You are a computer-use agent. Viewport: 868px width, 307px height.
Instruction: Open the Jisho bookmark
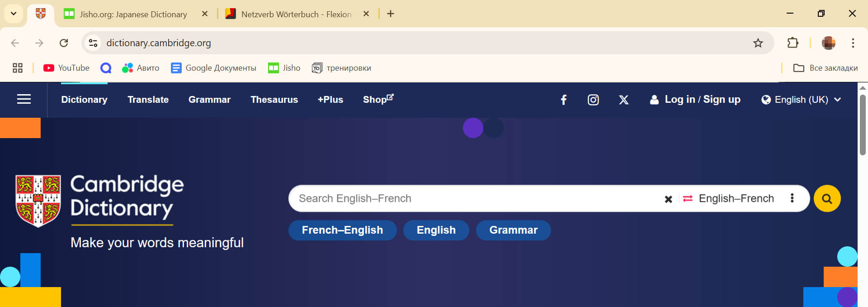(x=284, y=68)
